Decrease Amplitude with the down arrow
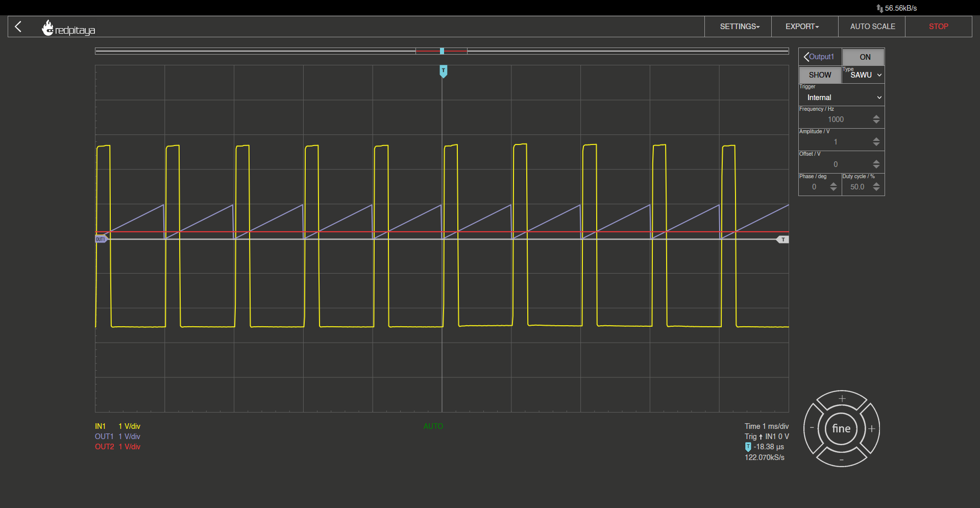This screenshot has width=980, height=508. 876,144
